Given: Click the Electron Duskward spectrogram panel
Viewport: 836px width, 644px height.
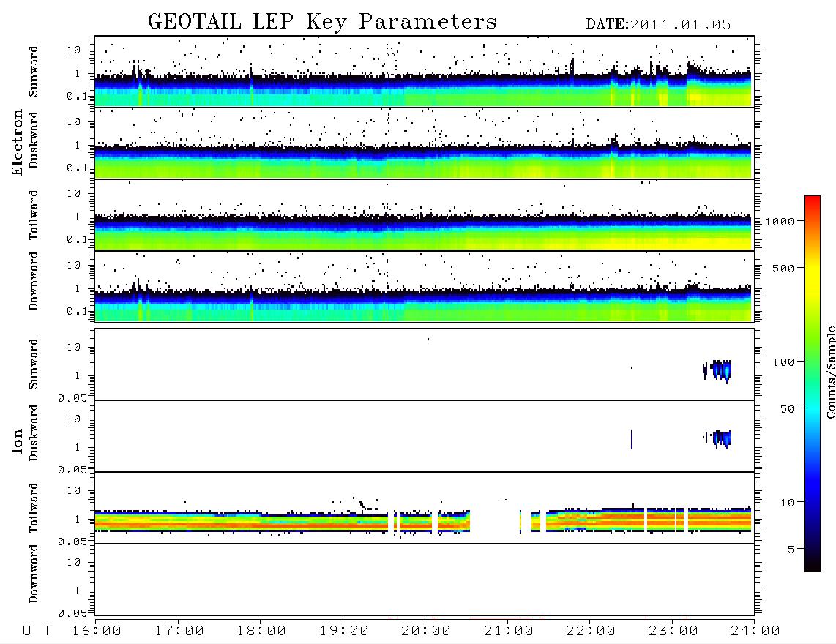Looking at the screenshot, I should (x=425, y=143).
